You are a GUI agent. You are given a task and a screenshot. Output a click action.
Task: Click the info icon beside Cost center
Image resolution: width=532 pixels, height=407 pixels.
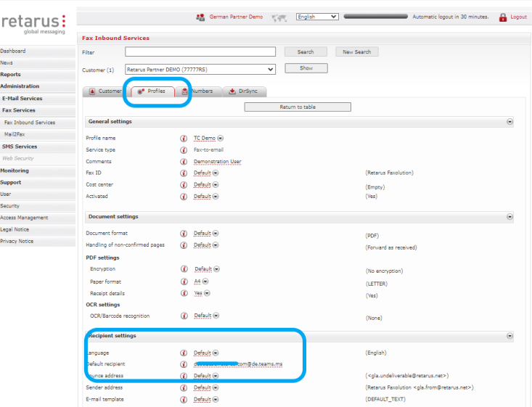pos(184,185)
